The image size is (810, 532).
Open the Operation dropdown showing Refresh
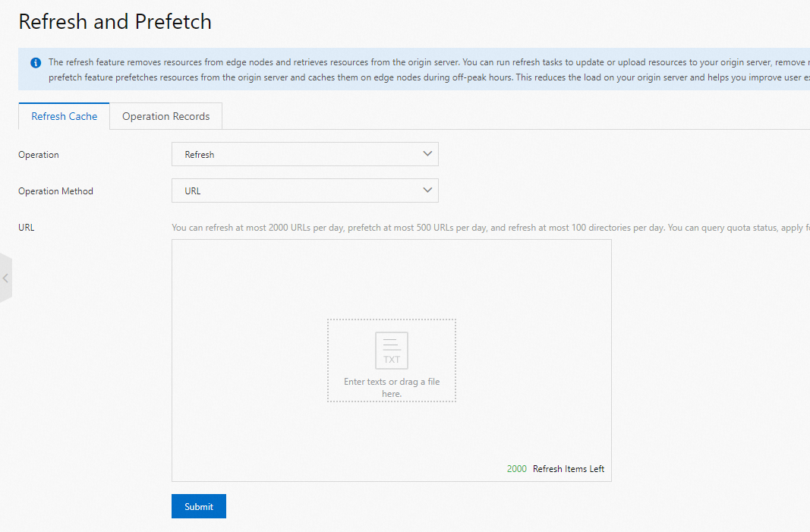point(304,154)
